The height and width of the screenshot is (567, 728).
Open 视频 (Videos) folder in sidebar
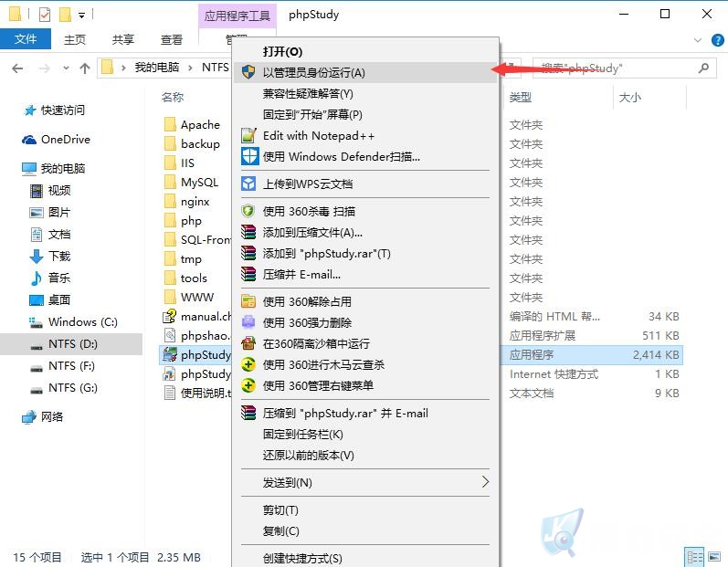[x=50, y=190]
